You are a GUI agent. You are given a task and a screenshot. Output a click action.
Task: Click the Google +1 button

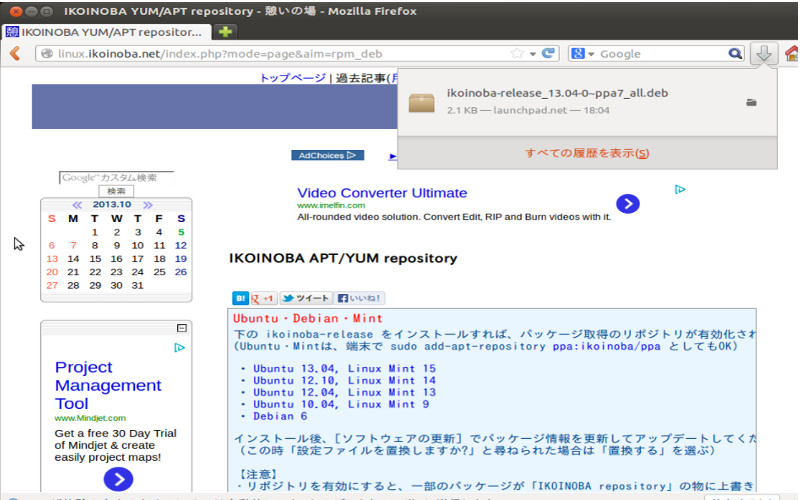click(x=264, y=298)
